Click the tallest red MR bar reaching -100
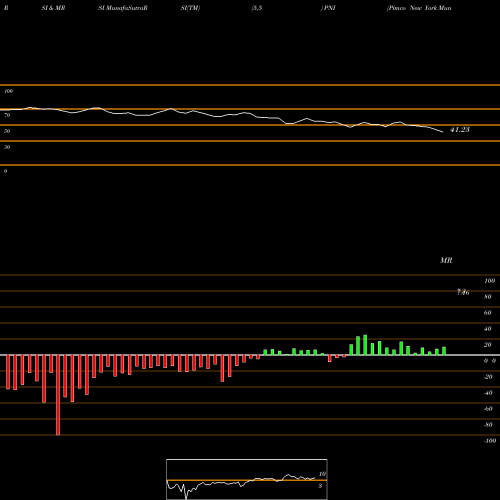Screen dimensions: 500x500 [x=58, y=395]
